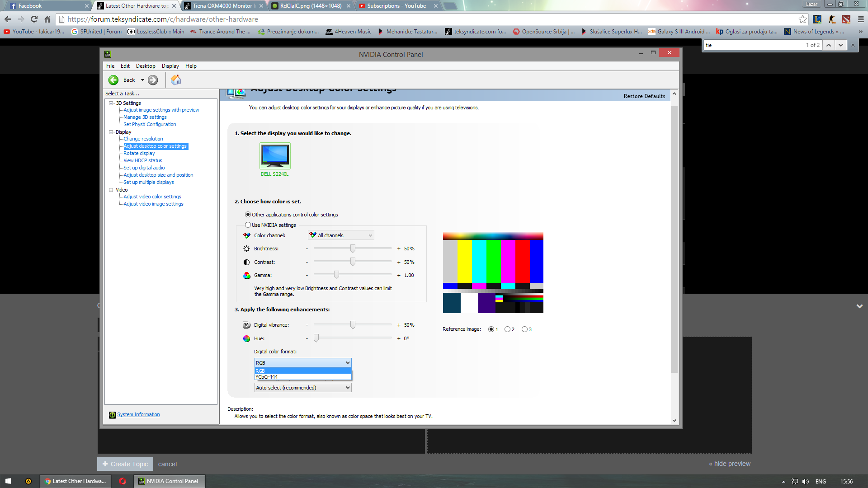Click the Home icon in NVIDIA toolbar
This screenshot has width=868, height=488.
pyautogui.click(x=176, y=80)
